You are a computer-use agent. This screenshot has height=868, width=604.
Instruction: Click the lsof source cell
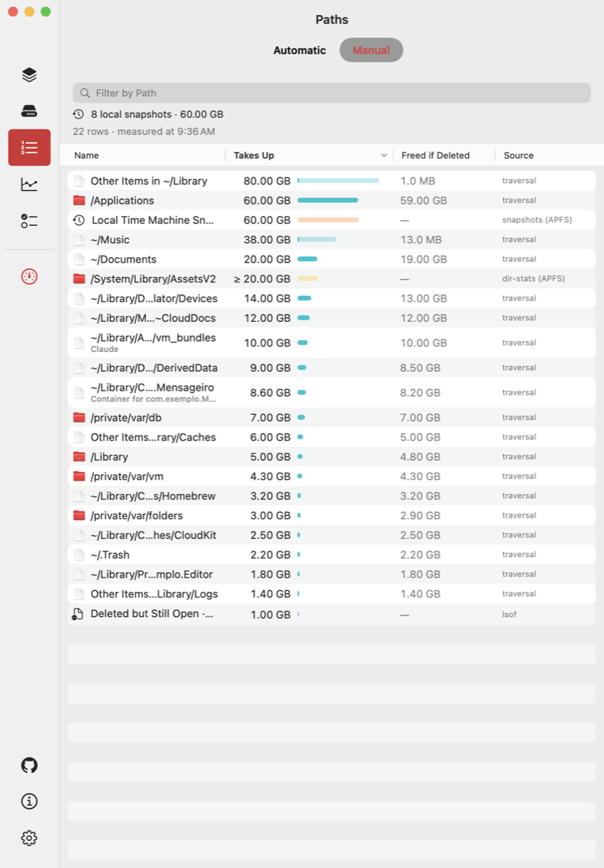[x=509, y=615]
